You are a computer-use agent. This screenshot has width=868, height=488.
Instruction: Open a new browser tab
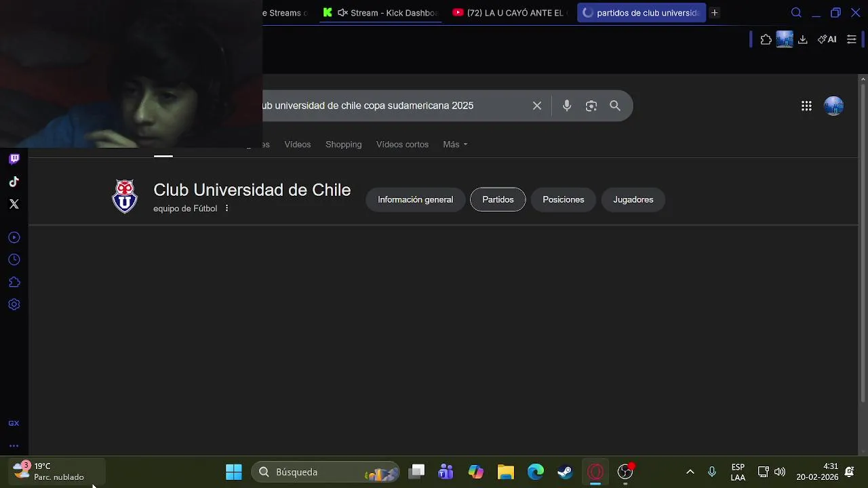(x=714, y=13)
